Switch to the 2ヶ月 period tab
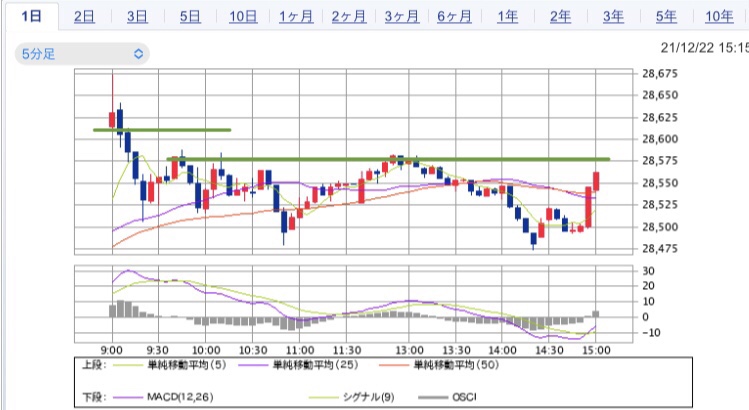Viewport: 749px width, 410px height. point(349,17)
